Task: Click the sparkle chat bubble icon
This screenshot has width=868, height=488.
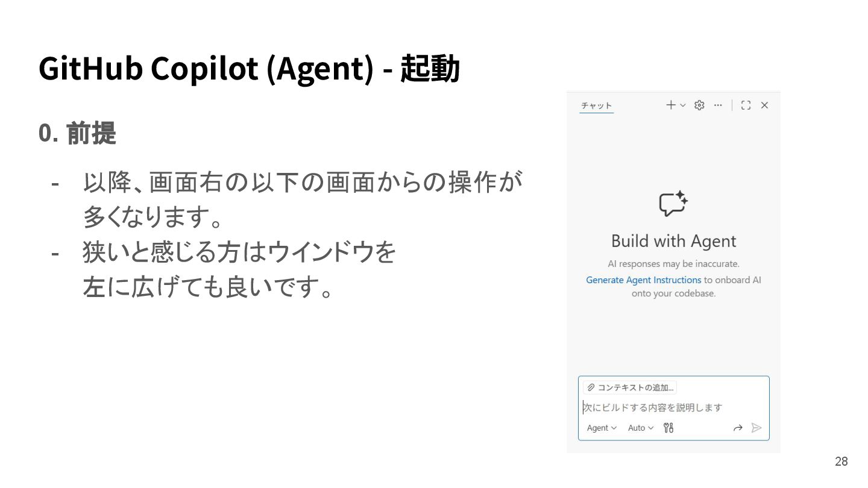Action: pyautogui.click(x=673, y=204)
